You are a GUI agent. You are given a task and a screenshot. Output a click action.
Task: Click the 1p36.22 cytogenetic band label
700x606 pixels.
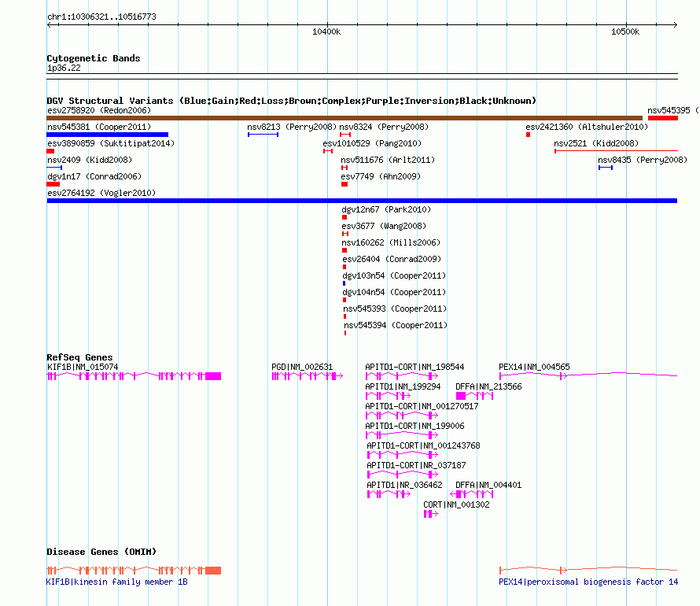coord(64,68)
